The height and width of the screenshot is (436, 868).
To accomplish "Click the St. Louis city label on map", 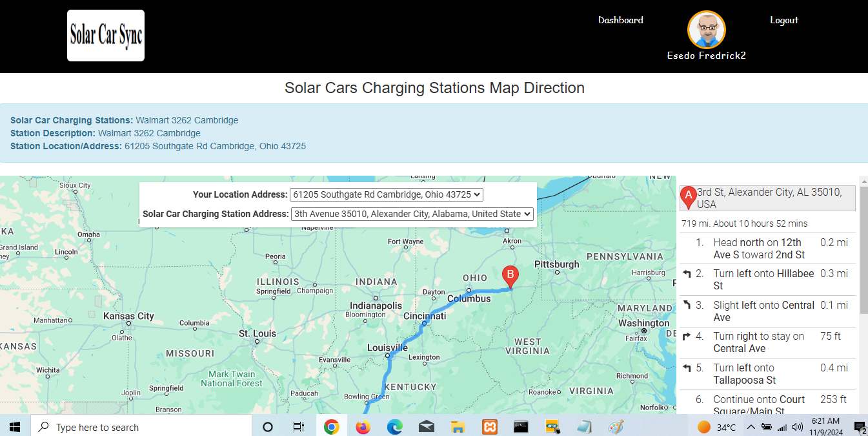I will [x=257, y=333].
